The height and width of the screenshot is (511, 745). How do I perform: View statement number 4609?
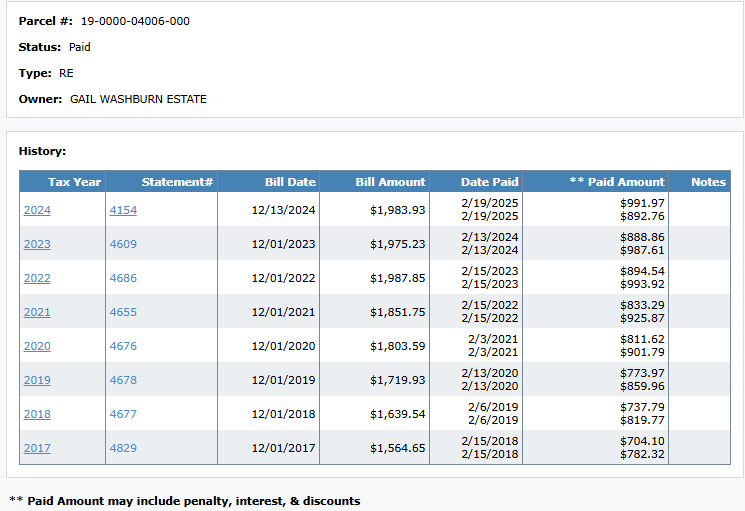coord(123,244)
